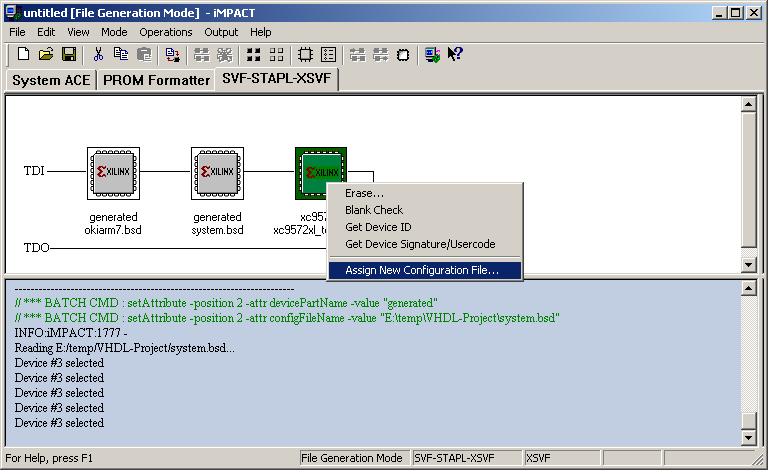
Task: Choose Erase... from the context menu
Action: (425, 193)
